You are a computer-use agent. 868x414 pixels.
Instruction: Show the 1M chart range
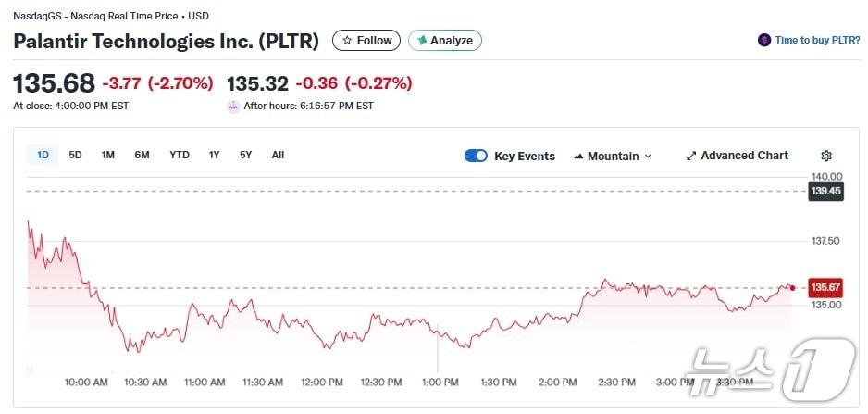tap(107, 156)
